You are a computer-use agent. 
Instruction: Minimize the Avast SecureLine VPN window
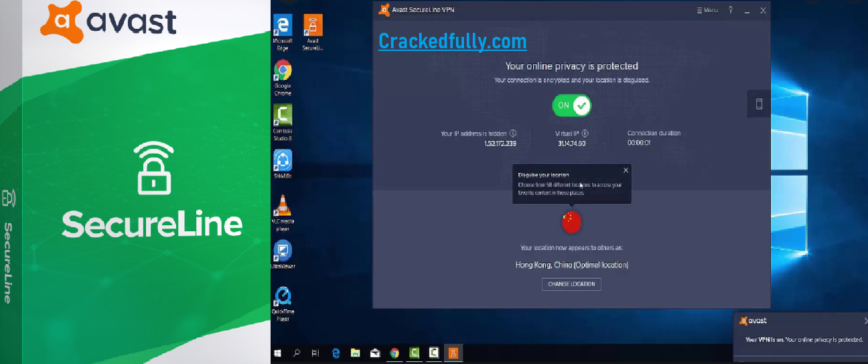coord(747,10)
